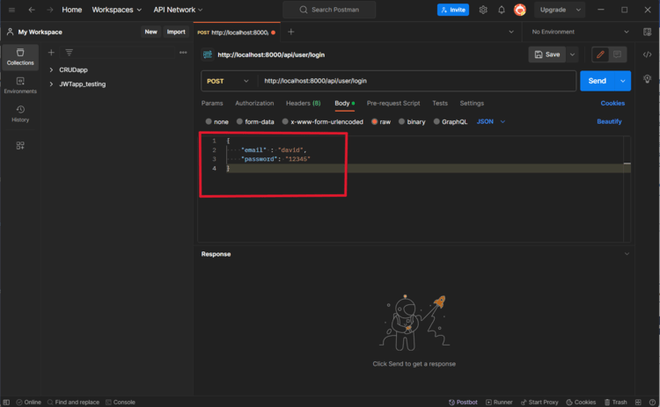Open the Send button dropdown arrow
The image size is (660, 407).
[x=623, y=81]
